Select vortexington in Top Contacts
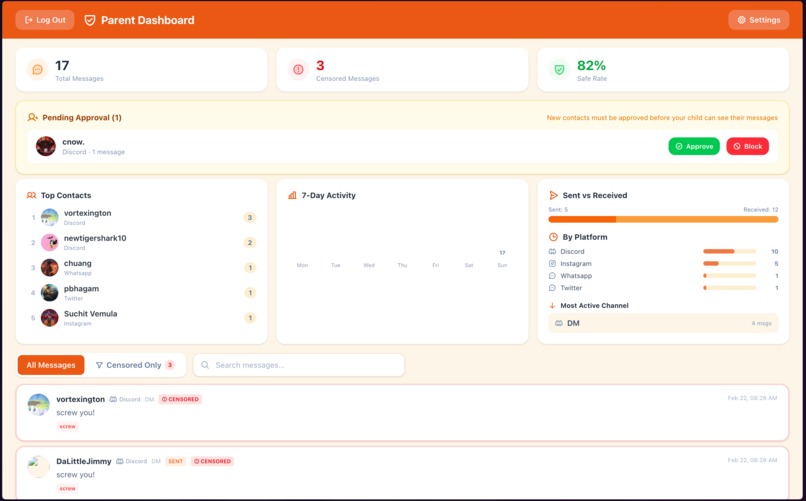806x501 pixels. point(141,217)
